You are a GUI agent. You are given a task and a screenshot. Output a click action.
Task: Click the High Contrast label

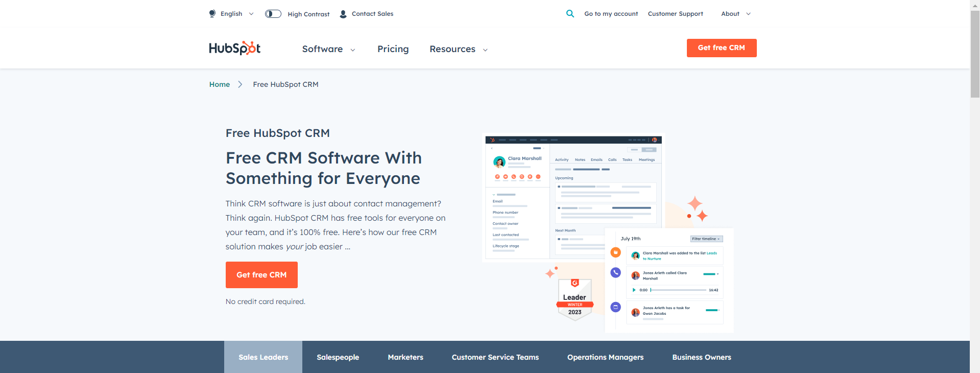pyautogui.click(x=308, y=14)
